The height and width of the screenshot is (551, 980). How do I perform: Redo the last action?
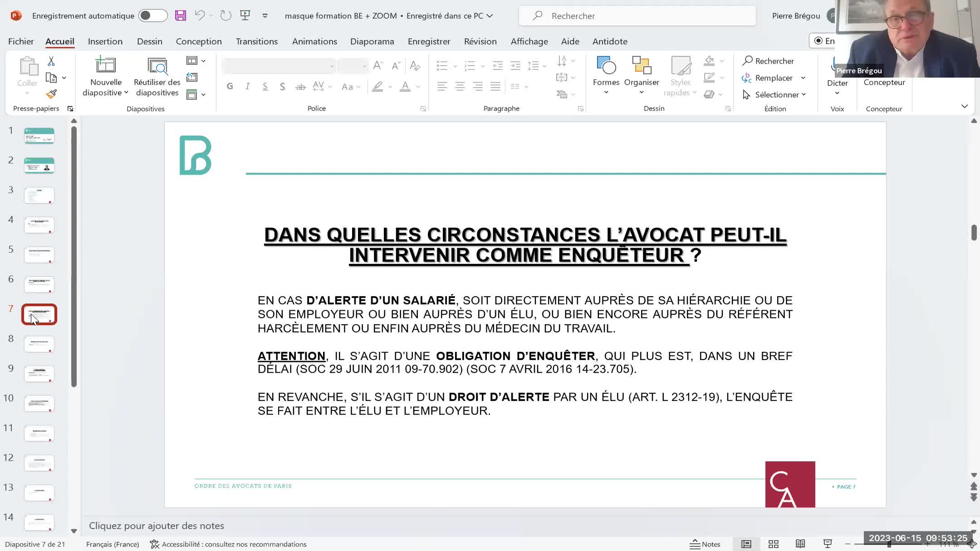pos(225,15)
